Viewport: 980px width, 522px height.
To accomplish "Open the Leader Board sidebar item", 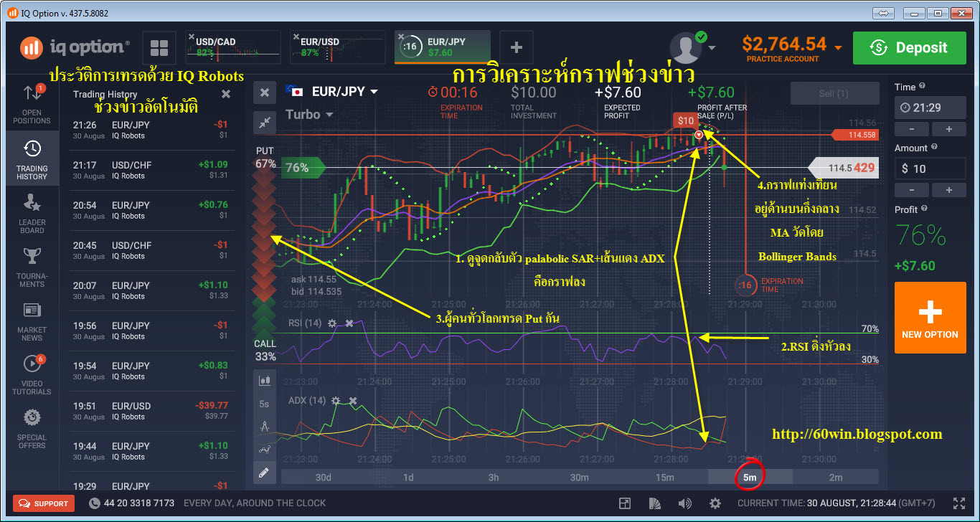I will (32, 214).
